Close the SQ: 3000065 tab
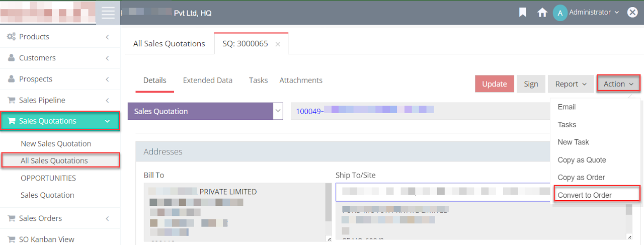Image resolution: width=644 pixels, height=245 pixels. pos(278,44)
